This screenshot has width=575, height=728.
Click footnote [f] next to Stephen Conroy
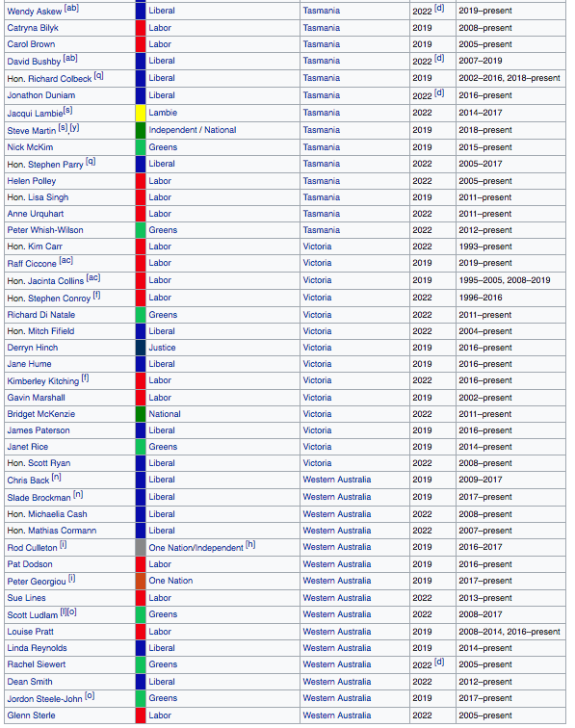[x=96, y=296]
